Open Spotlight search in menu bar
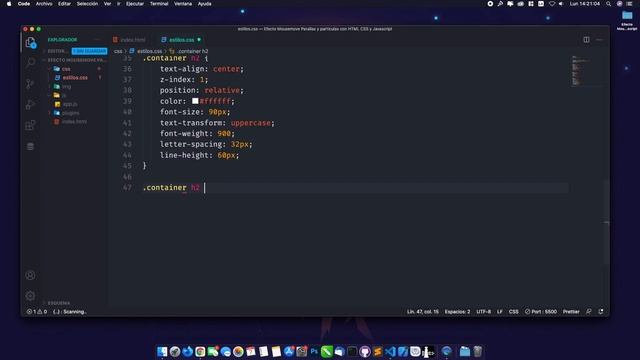 609,4
